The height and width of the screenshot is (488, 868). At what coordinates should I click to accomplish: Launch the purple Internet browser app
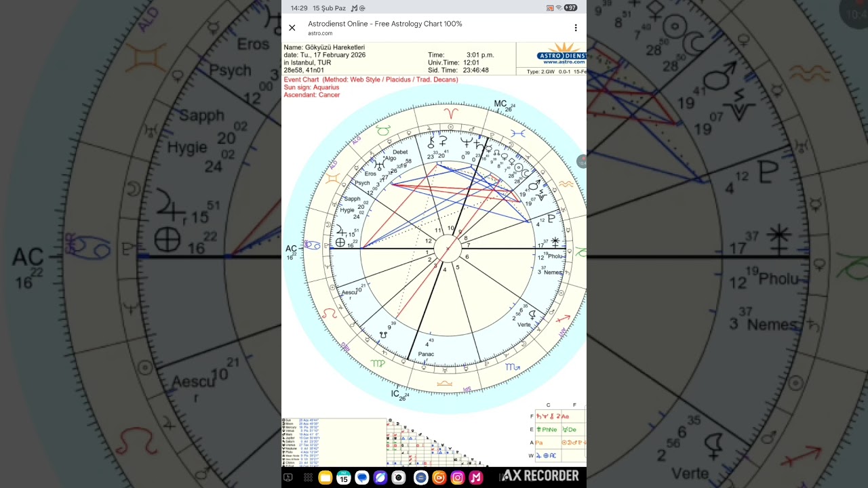point(380,478)
